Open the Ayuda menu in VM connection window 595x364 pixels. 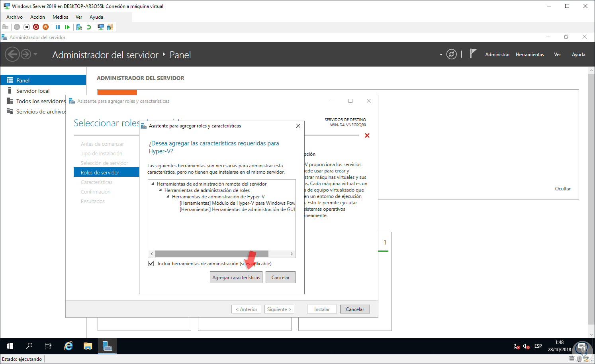point(96,17)
